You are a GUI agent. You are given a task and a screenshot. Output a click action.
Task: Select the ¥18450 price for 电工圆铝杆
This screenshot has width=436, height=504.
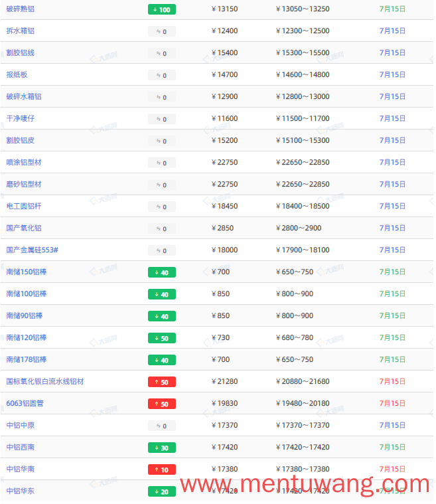pos(224,206)
